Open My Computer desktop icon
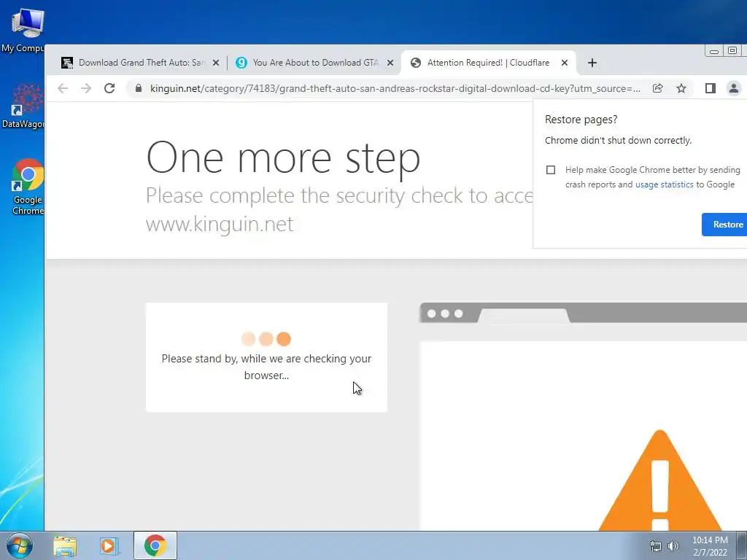The height and width of the screenshot is (560, 747). click(x=23, y=31)
